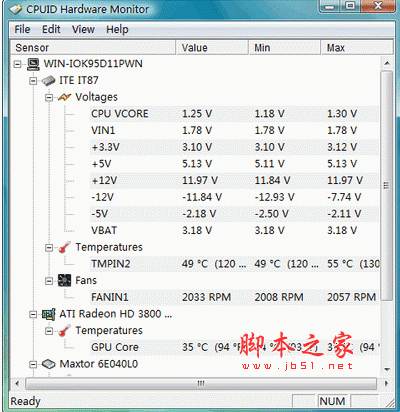The height and width of the screenshot is (412, 400).
Task: Click the -2.50 V min value for -5V
Action: point(272,214)
